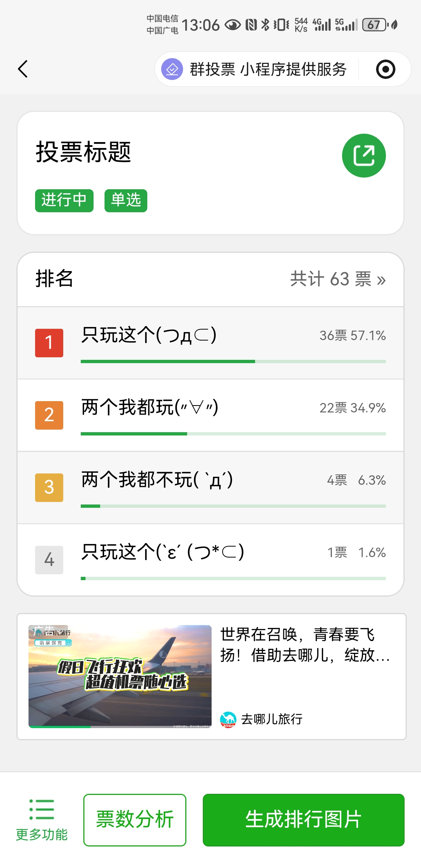Tap the progress bar of the top option
Image resolution: width=421 pixels, height=868 pixels.
(233, 362)
